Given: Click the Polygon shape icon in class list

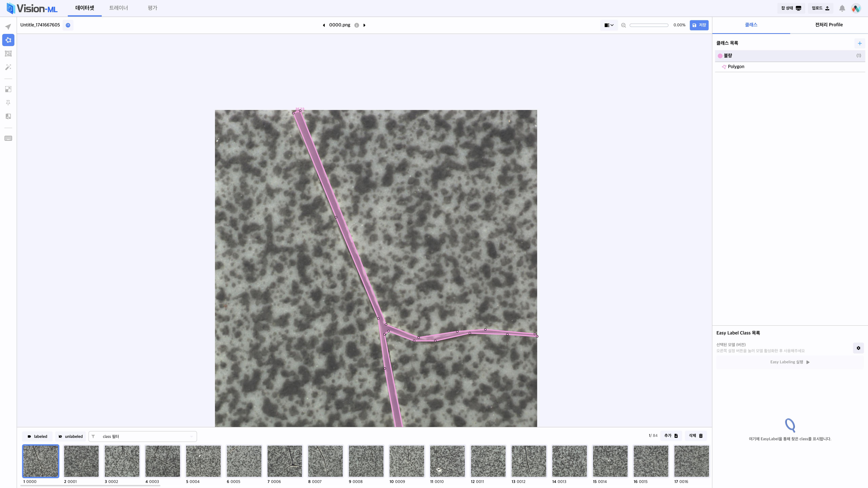Looking at the screenshot, I should [x=724, y=67].
